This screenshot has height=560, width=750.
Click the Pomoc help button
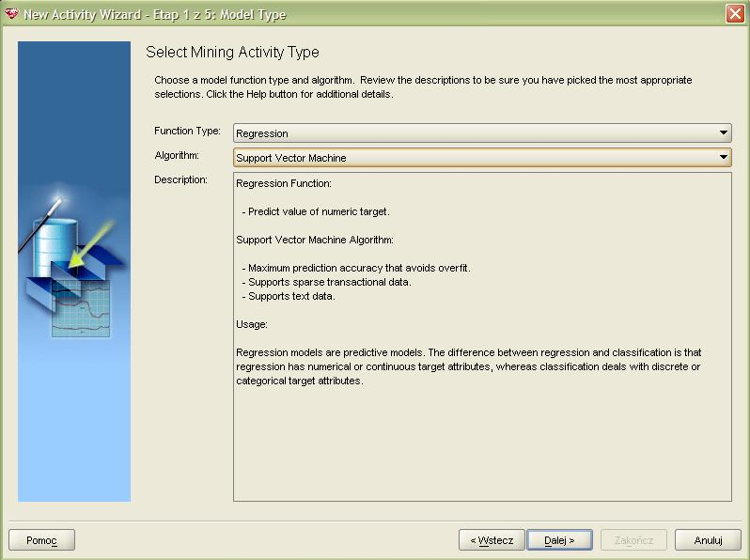[x=41, y=540]
